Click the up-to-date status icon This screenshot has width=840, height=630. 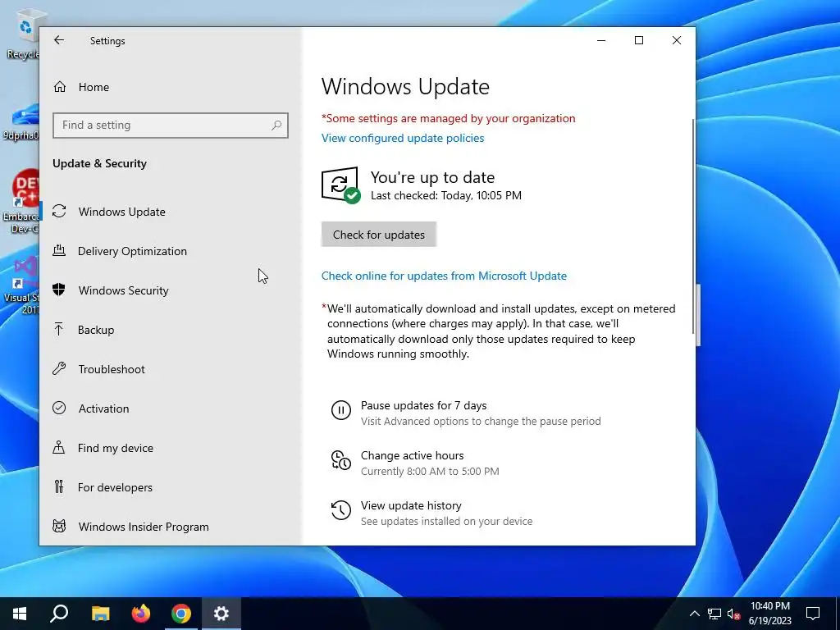tap(340, 185)
